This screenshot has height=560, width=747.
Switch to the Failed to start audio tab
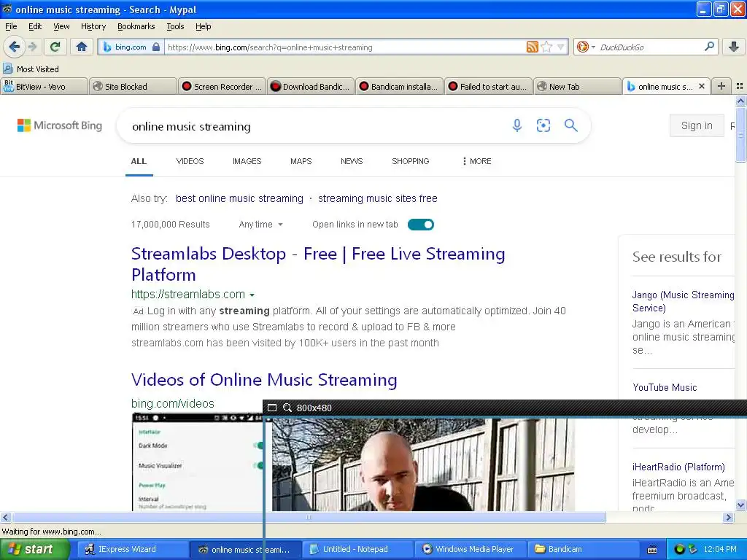click(488, 86)
